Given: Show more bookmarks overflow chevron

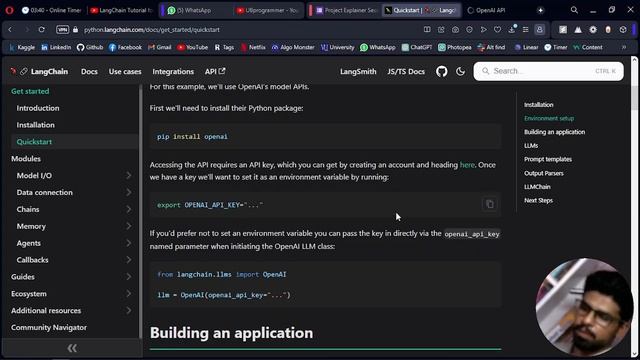Looking at the screenshot, I should pyautogui.click(x=624, y=47).
